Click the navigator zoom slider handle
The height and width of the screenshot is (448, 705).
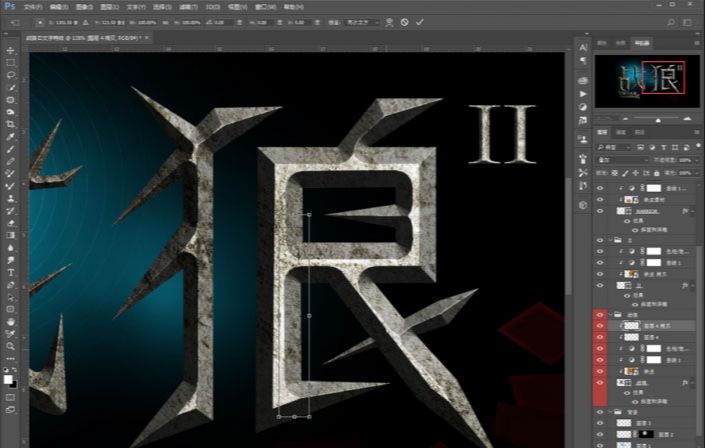658,120
